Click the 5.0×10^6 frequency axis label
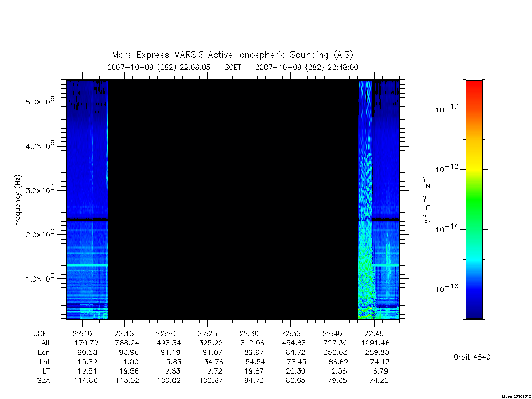Screen dimensions: 532x399 [x=39, y=101]
